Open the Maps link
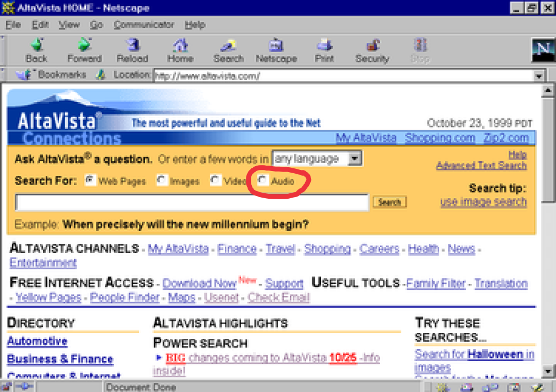556x392 pixels. point(181,297)
